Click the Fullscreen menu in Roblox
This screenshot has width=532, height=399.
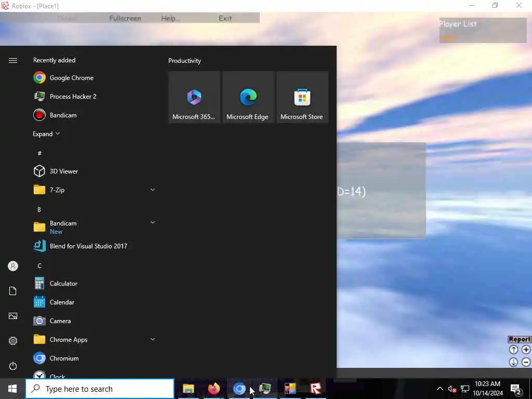(125, 18)
